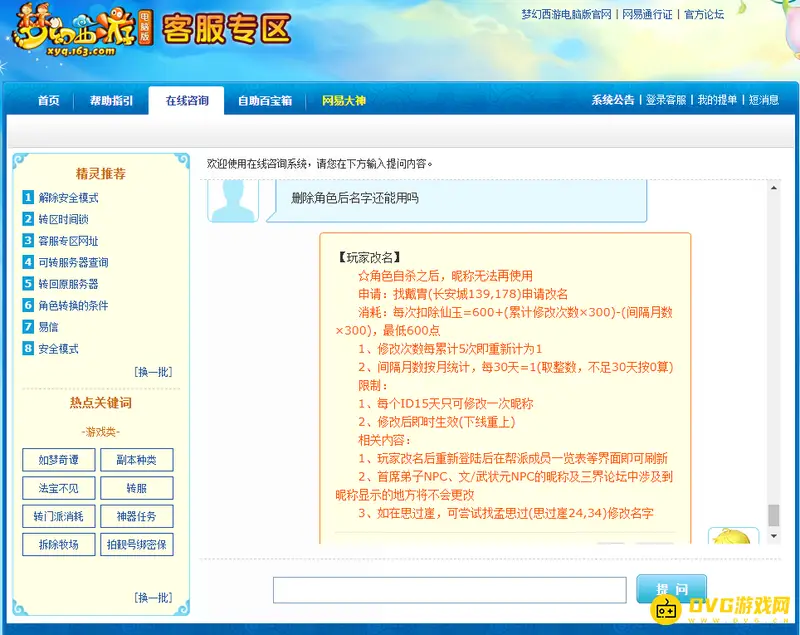Select keyword 转服

[137, 488]
